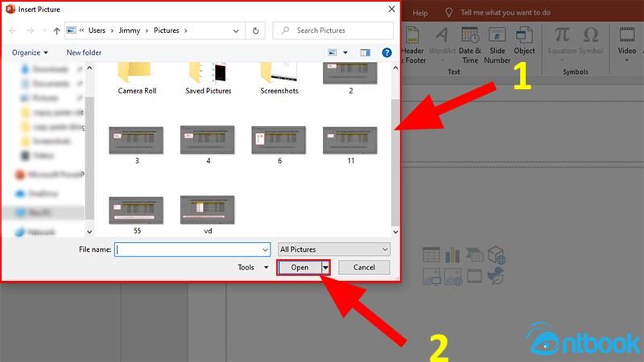The width and height of the screenshot is (644, 362).
Task: Open the dialog Help question mark icon
Action: point(387,52)
